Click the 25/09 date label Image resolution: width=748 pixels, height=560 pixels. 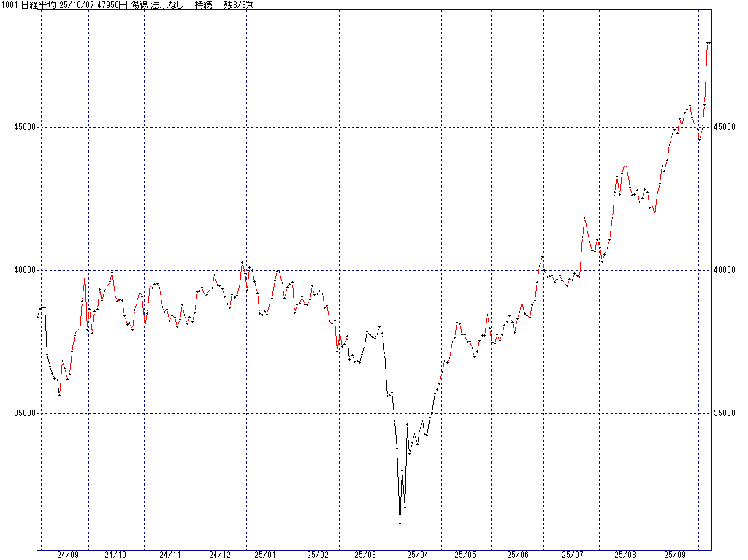point(675,554)
